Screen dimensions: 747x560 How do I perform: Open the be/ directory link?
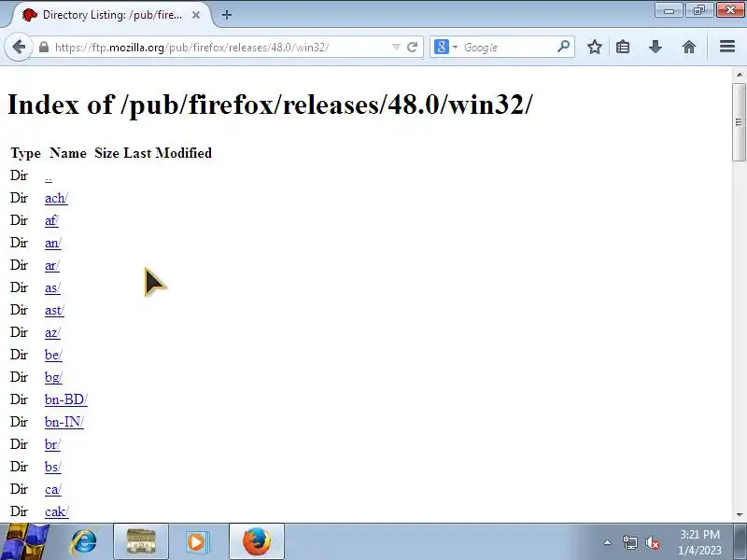tap(53, 355)
